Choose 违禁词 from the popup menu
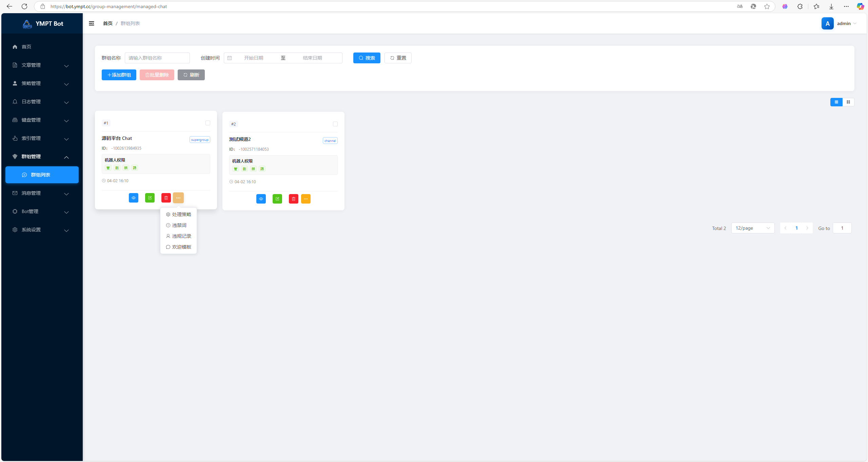This screenshot has height=462, width=868. pos(179,225)
